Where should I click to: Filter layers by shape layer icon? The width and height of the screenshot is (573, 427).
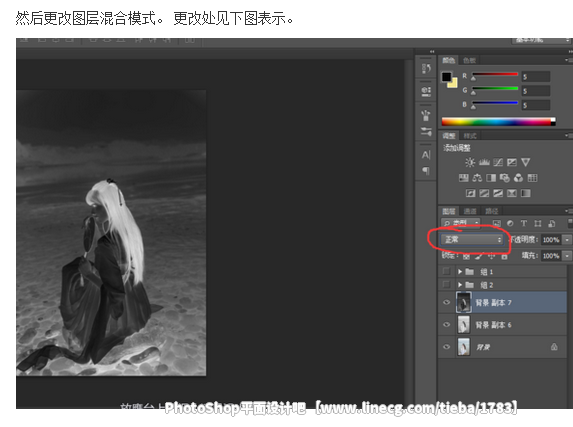pyautogui.click(x=538, y=223)
